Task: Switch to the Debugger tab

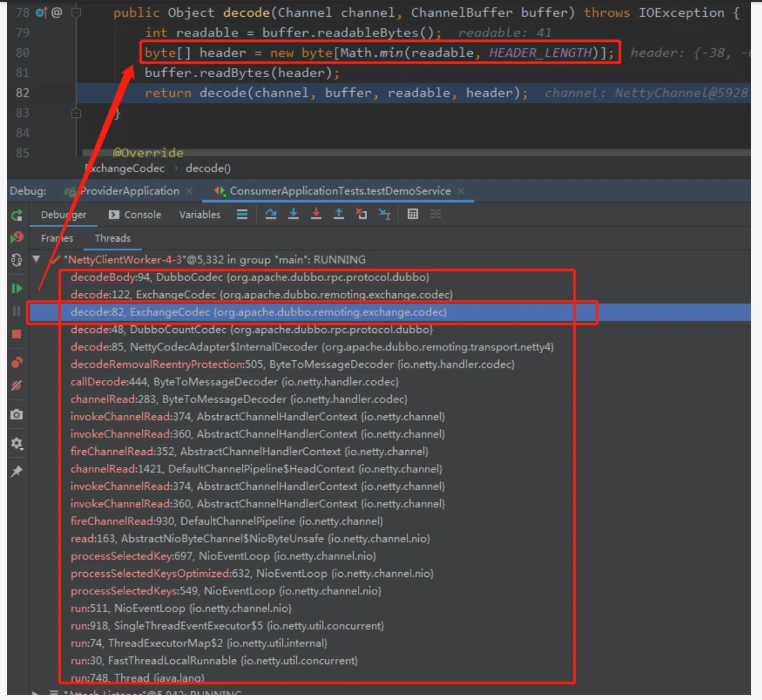Action: pyautogui.click(x=63, y=215)
